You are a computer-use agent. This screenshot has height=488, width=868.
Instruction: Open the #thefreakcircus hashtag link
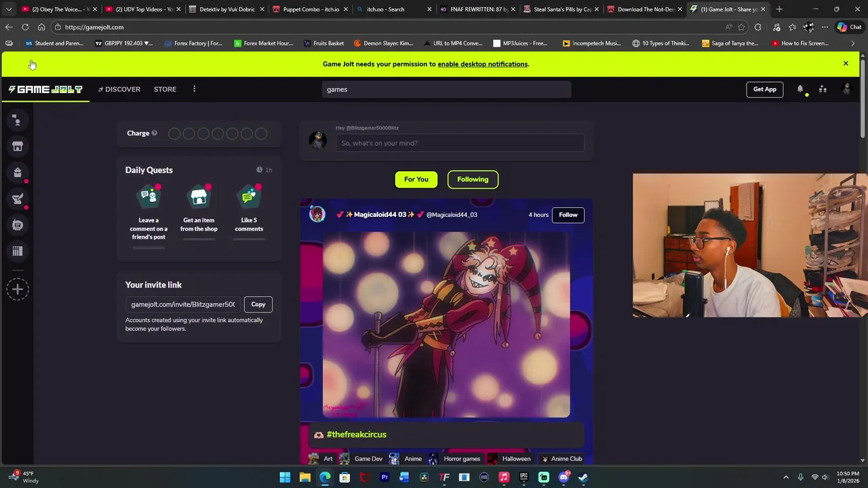point(357,434)
